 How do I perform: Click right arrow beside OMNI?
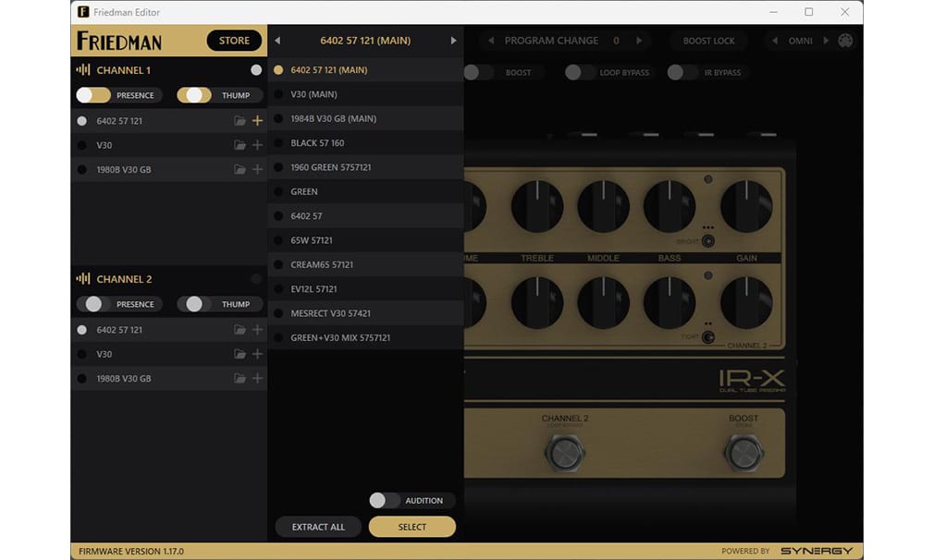pos(826,41)
